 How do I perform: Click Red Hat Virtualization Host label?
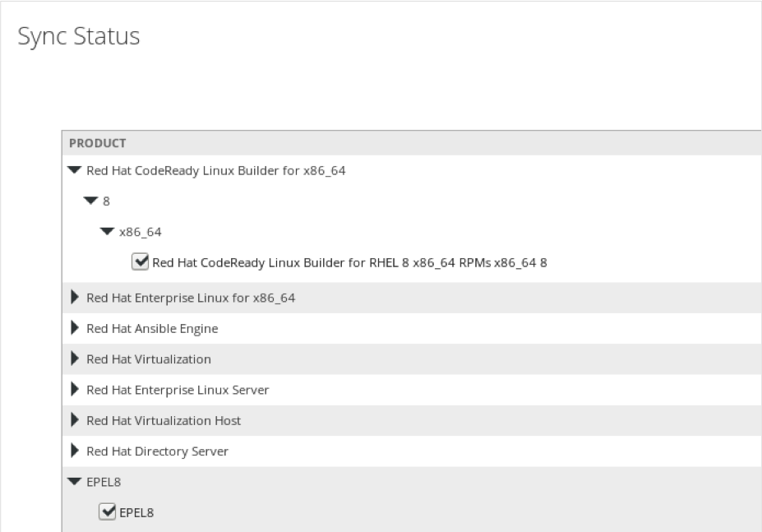pyautogui.click(x=164, y=420)
